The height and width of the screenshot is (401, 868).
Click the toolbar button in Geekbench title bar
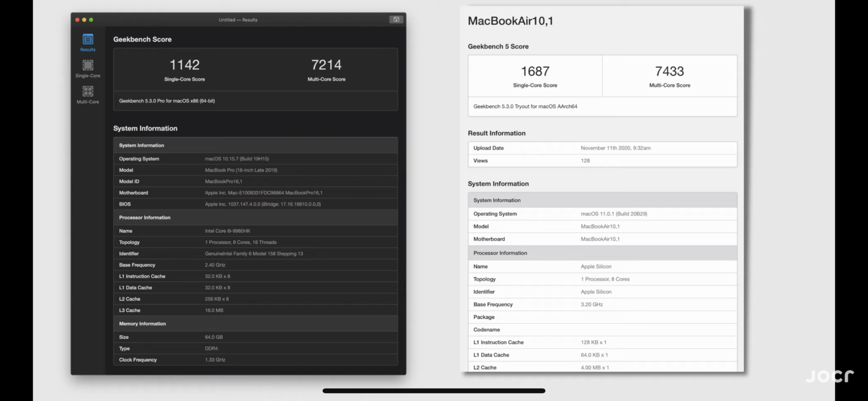(396, 20)
